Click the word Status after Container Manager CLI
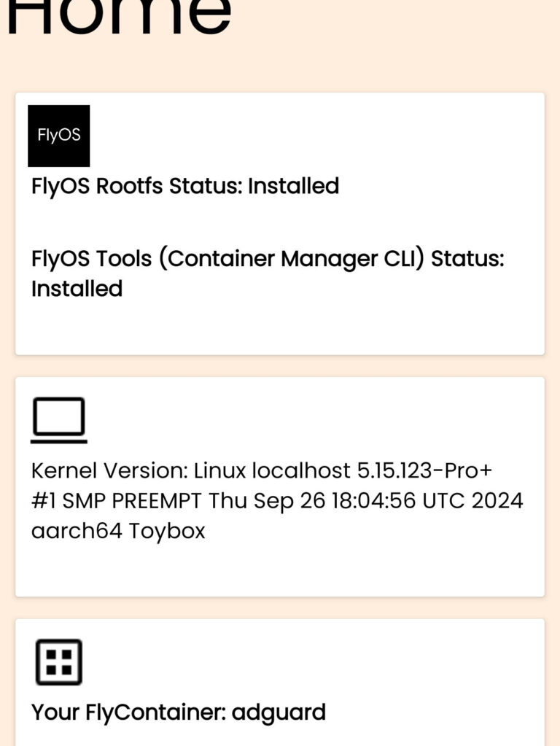The width and height of the screenshot is (560, 746). [x=467, y=260]
